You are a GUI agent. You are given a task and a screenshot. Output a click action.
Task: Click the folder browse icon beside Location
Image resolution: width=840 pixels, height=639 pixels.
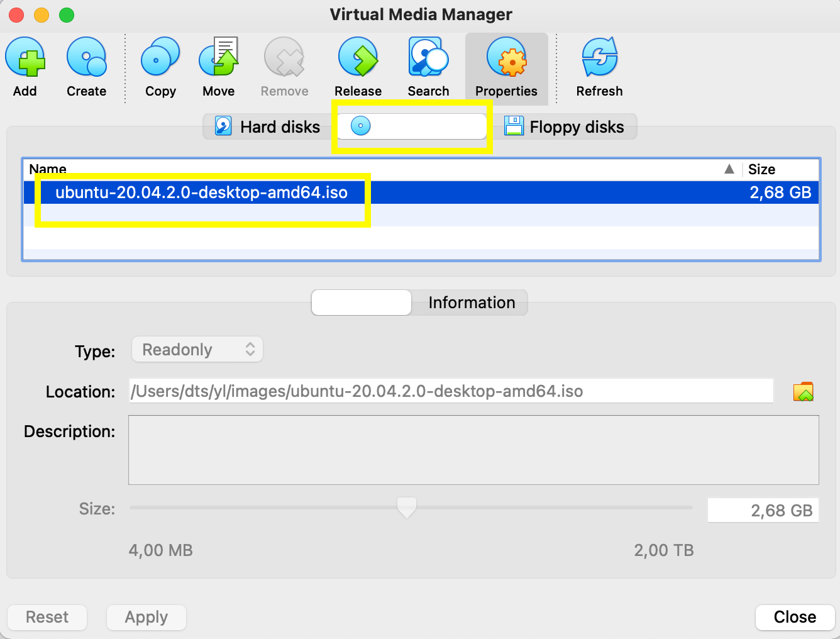(804, 391)
